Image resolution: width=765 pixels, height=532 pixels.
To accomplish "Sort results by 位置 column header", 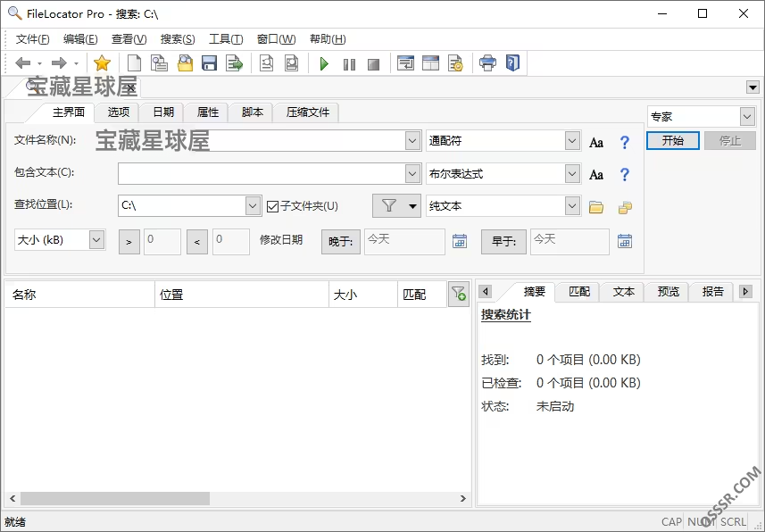I will (x=242, y=295).
